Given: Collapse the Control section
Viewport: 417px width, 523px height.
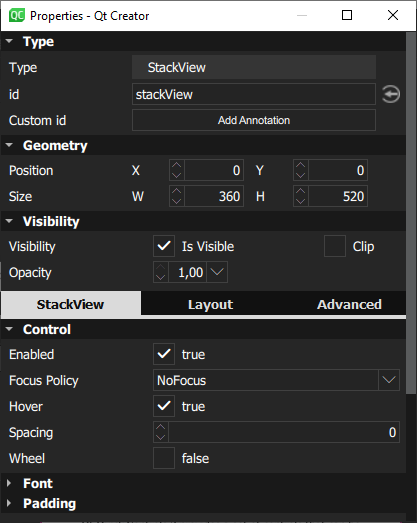Looking at the screenshot, I should click(9, 329).
